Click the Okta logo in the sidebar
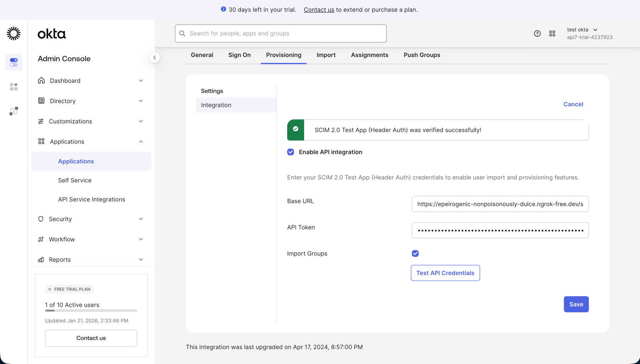The width and height of the screenshot is (640, 364). (x=14, y=33)
